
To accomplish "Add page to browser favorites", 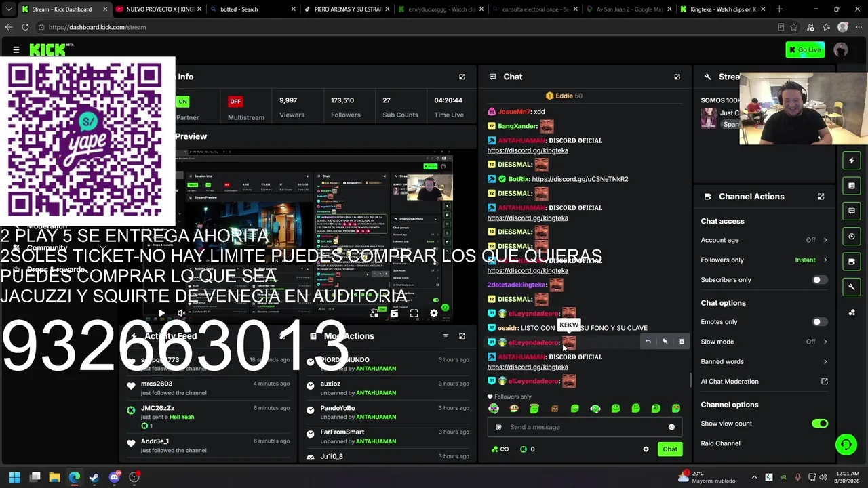I will (x=793, y=27).
